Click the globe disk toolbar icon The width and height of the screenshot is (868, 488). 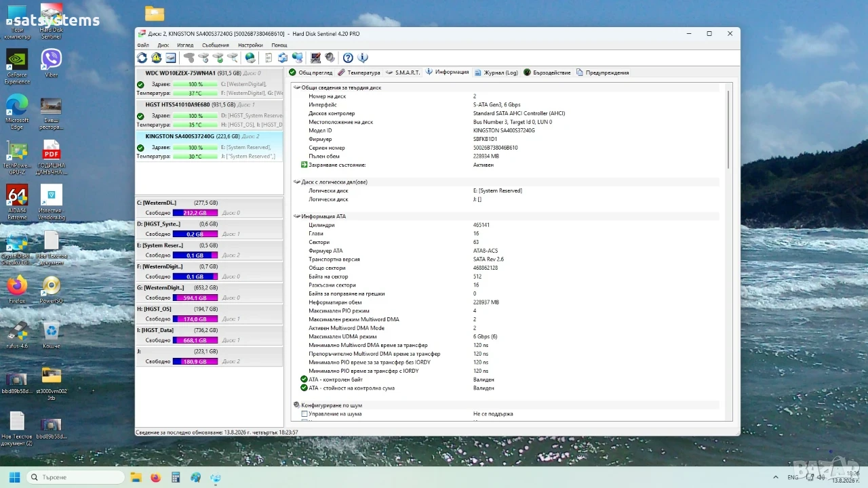[x=250, y=58]
